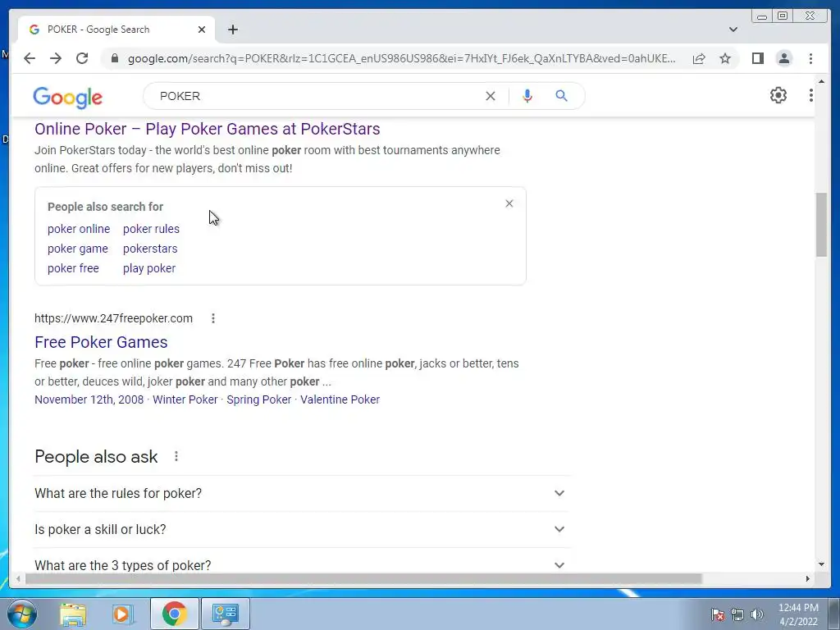Open the Spring Poker sitelink
840x630 pixels.
(258, 399)
